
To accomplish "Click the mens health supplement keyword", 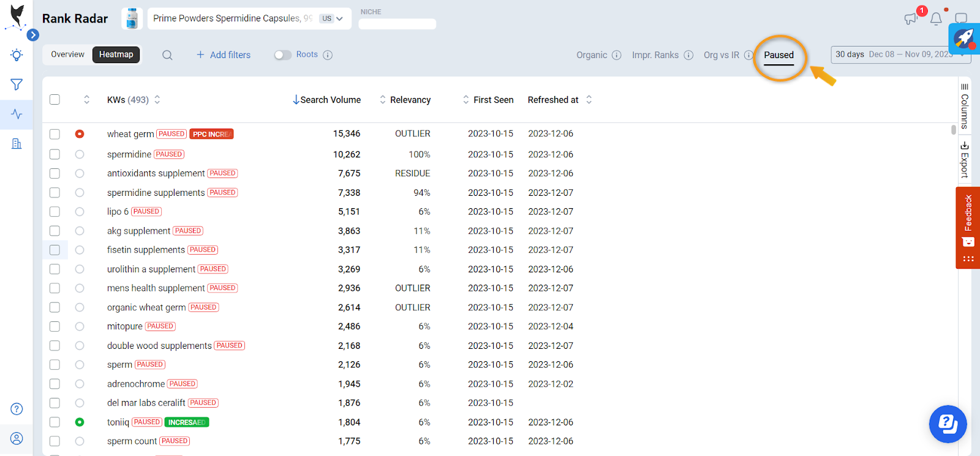I will coord(156,288).
